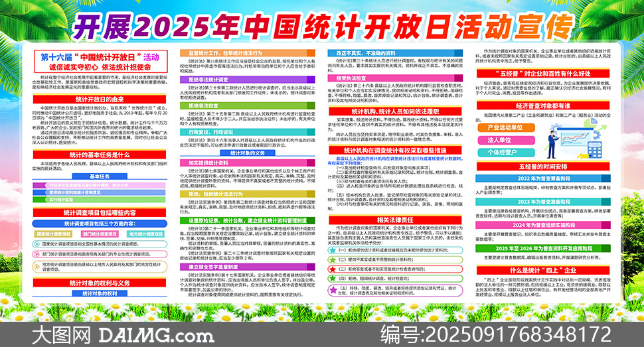Click the footer code 编号:2025091768348172
644x347 pixels.
click(496, 334)
